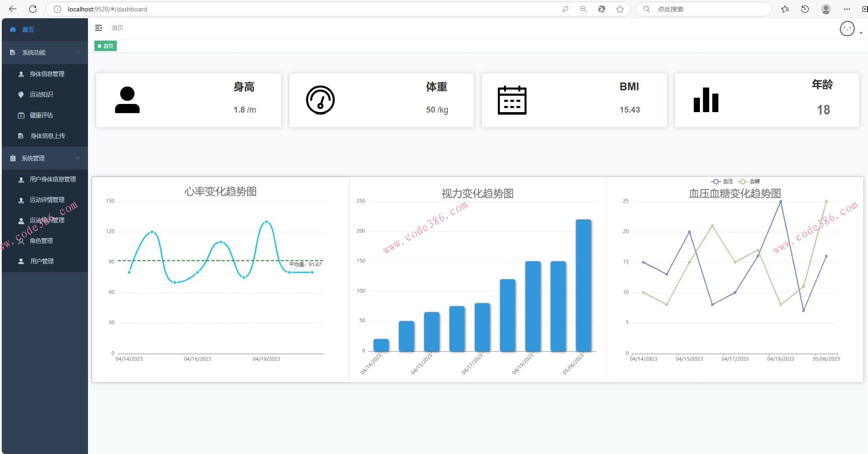Click the zoom magnifier icon in address bar
The image size is (868, 454).
coord(583,9)
